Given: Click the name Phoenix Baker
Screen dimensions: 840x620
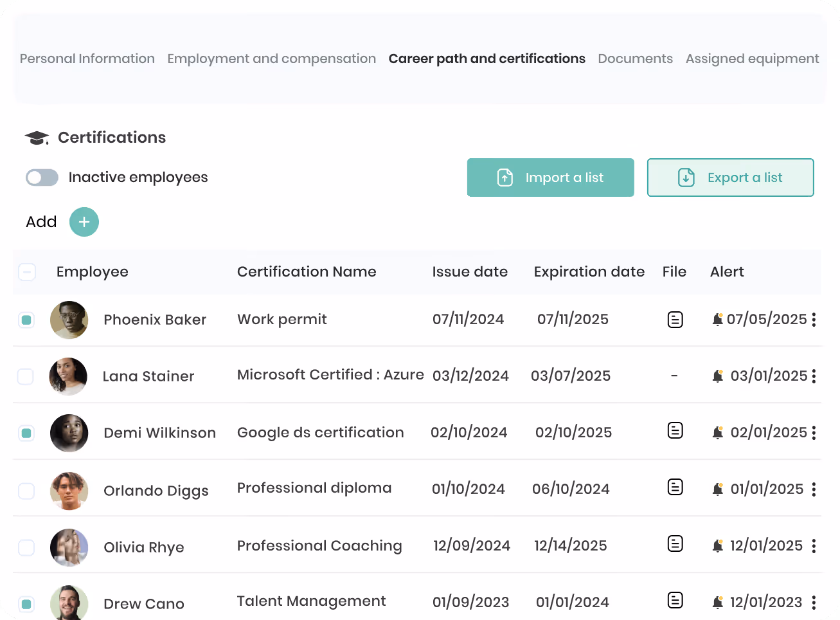Looking at the screenshot, I should point(155,320).
